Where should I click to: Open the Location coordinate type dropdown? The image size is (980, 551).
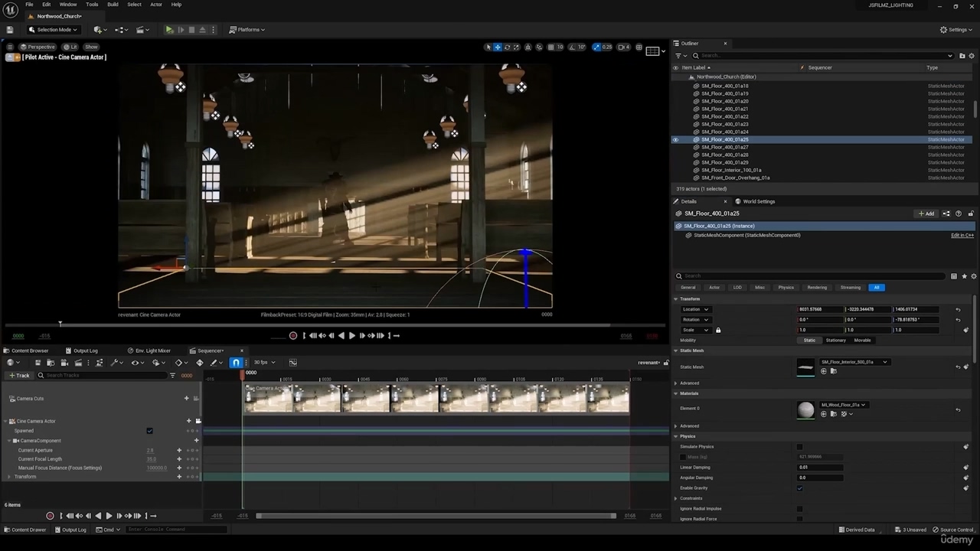tap(695, 310)
